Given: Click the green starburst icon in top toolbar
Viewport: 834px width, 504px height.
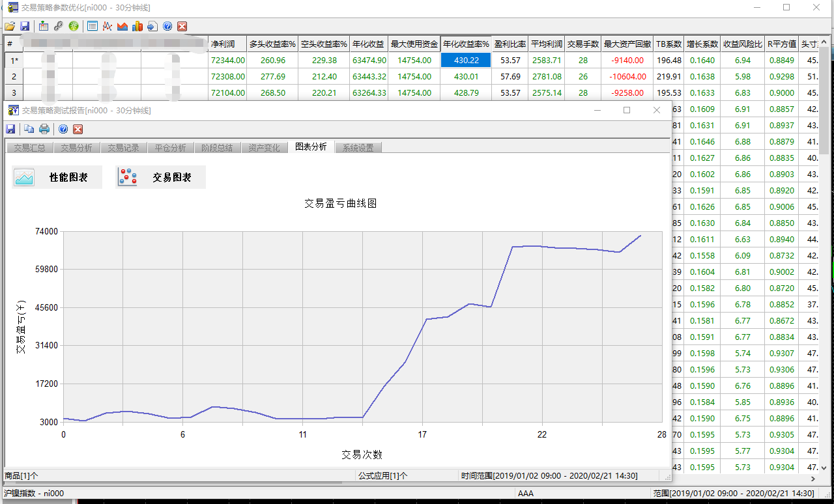Looking at the screenshot, I should (x=74, y=26).
